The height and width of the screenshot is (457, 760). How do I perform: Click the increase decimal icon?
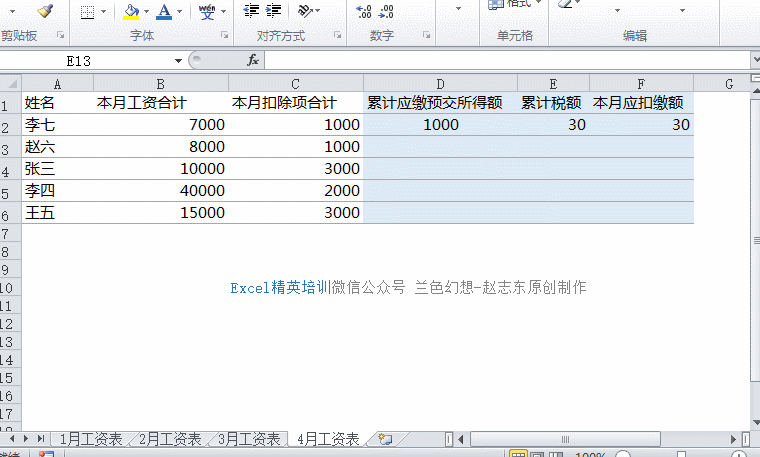(364, 12)
